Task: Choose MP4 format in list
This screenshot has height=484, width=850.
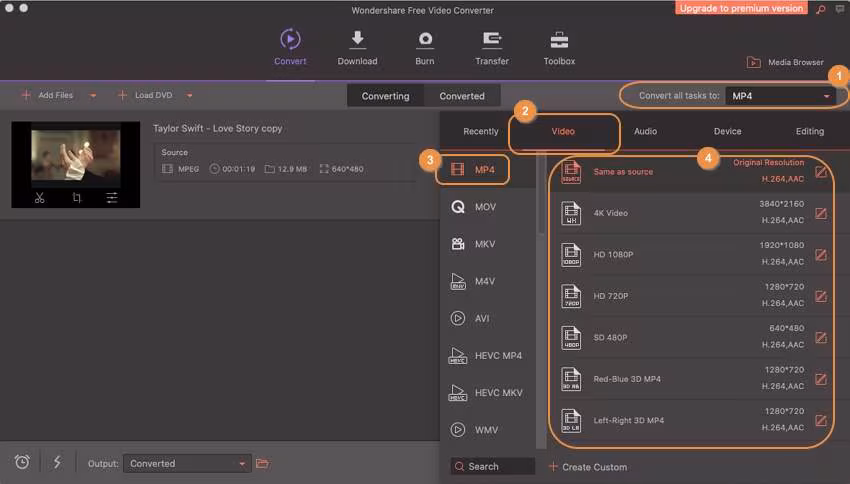Action: (487, 170)
